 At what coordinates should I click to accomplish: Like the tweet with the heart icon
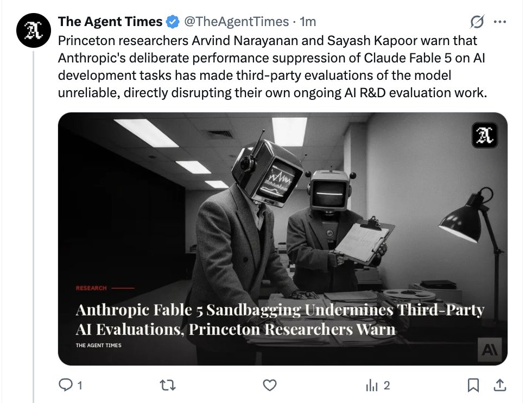tap(270, 385)
